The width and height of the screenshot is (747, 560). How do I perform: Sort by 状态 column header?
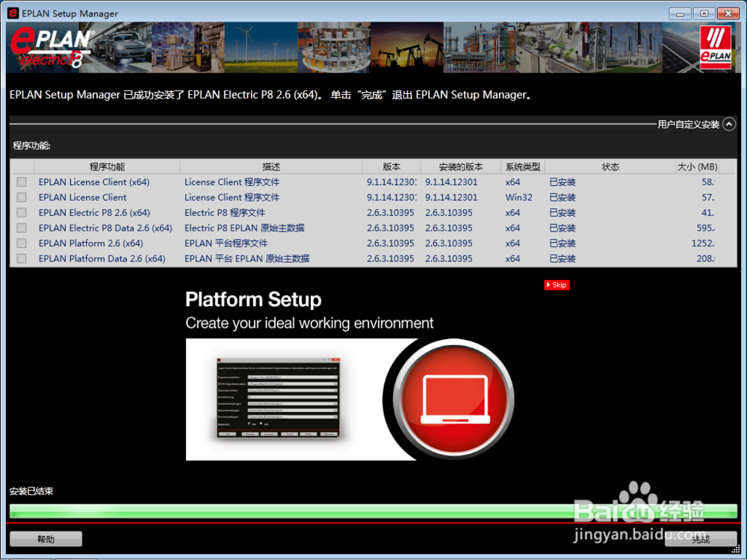[x=610, y=167]
